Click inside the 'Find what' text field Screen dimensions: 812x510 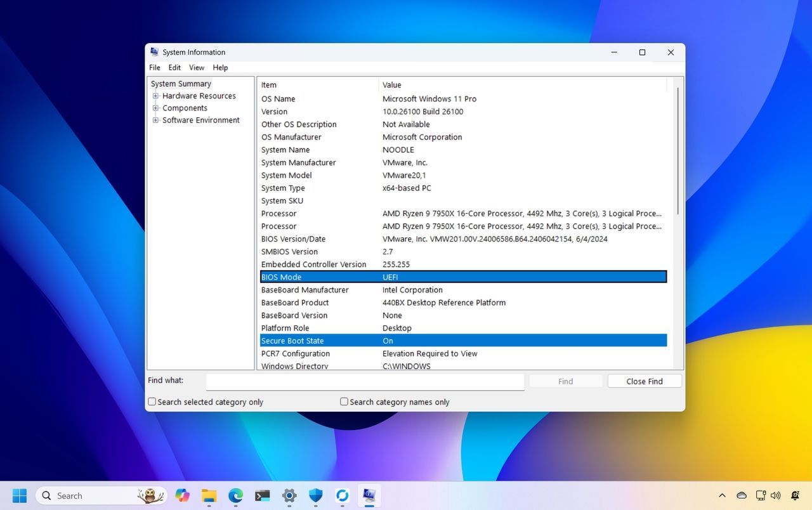365,381
